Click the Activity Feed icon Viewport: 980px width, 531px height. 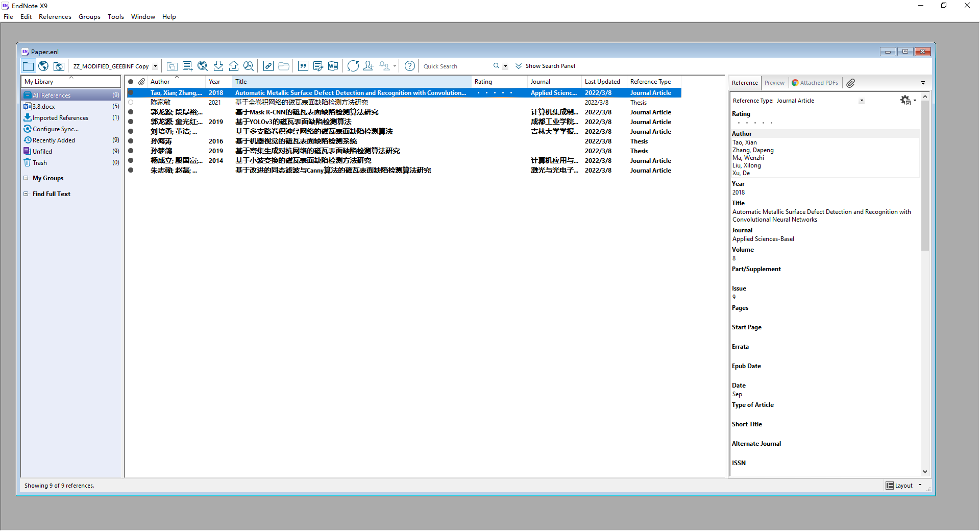point(384,66)
